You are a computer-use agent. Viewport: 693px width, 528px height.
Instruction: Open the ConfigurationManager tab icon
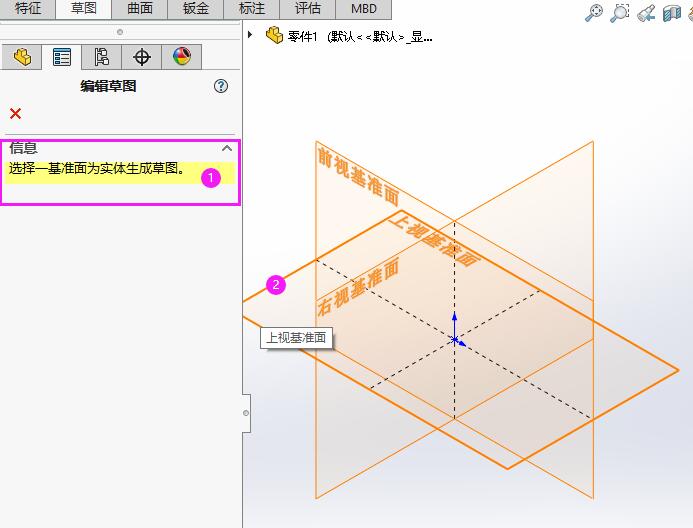(102, 57)
